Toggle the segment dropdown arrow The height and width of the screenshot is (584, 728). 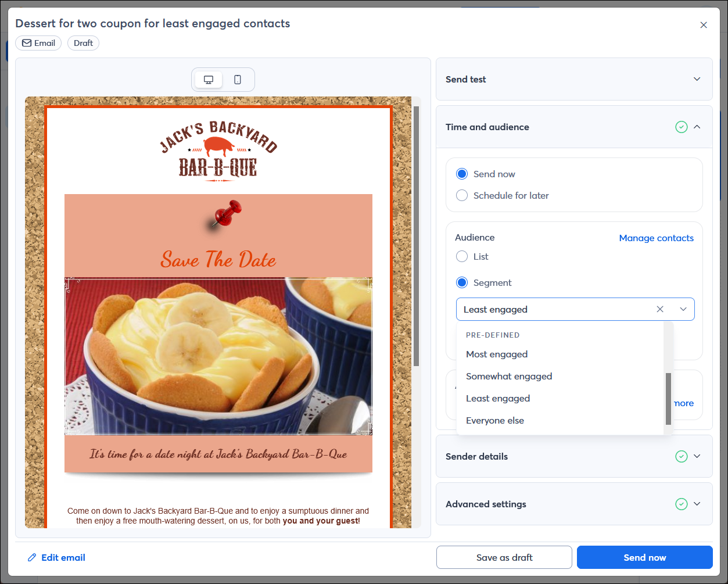tap(683, 309)
